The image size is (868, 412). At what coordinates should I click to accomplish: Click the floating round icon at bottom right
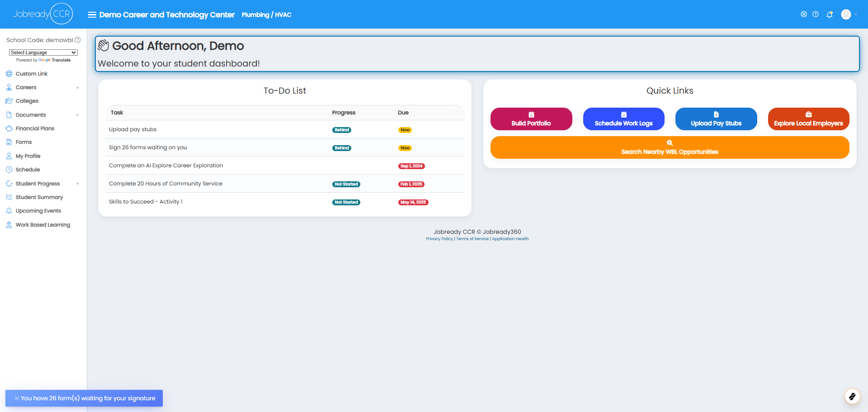click(x=852, y=397)
